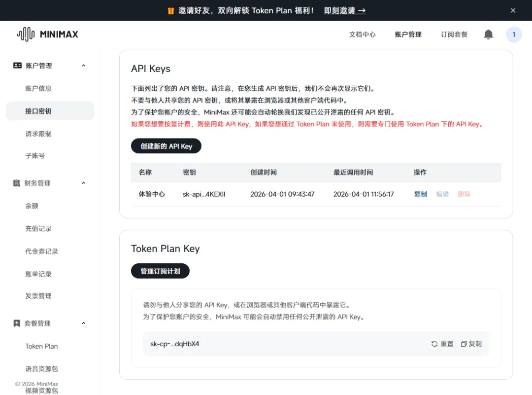This screenshot has height=395, width=532.
Task: Close the invitation banner
Action: [513, 10]
